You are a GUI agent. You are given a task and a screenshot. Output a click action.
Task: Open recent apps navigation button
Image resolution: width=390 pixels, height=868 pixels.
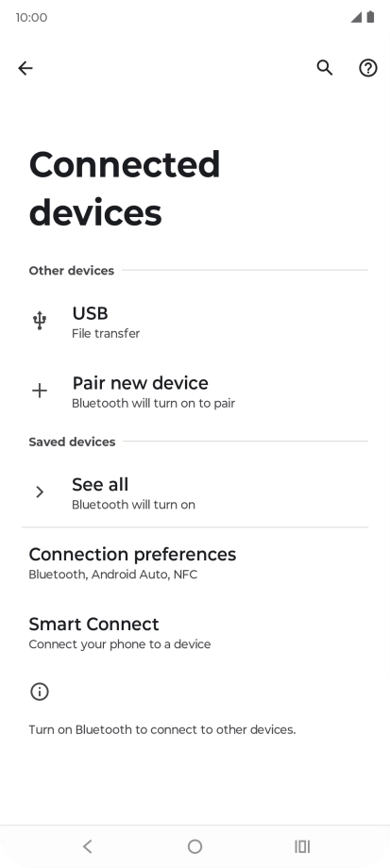pos(302,846)
